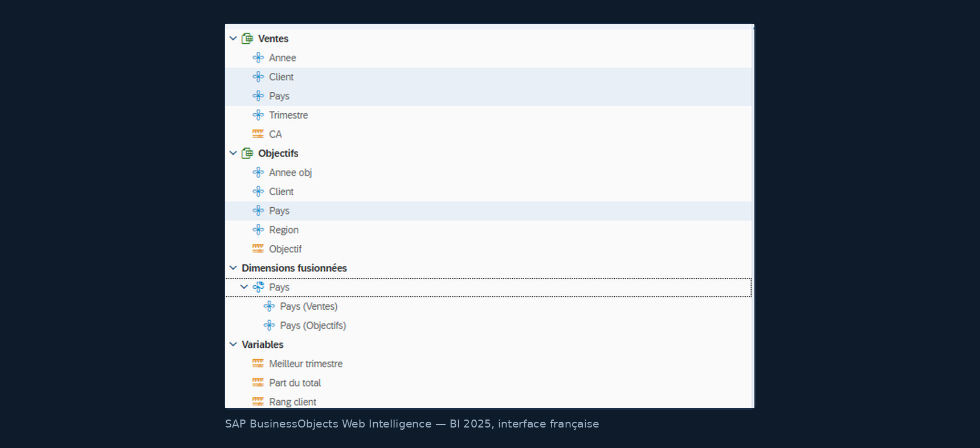Collapse the Variables section
This screenshot has height=448, width=980.
point(233,344)
